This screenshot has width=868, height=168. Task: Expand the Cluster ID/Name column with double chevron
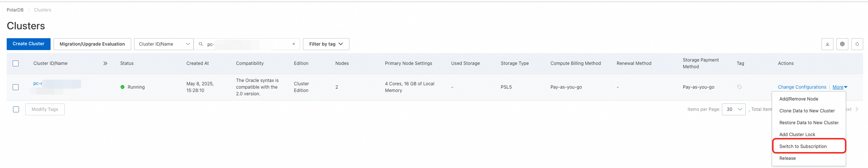pyautogui.click(x=105, y=63)
